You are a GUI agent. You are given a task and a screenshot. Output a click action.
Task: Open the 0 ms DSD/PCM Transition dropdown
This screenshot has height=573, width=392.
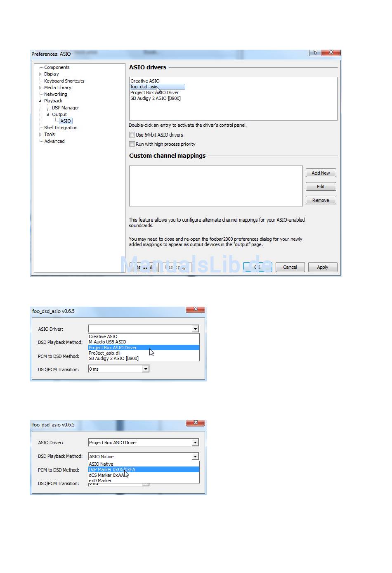click(x=146, y=369)
